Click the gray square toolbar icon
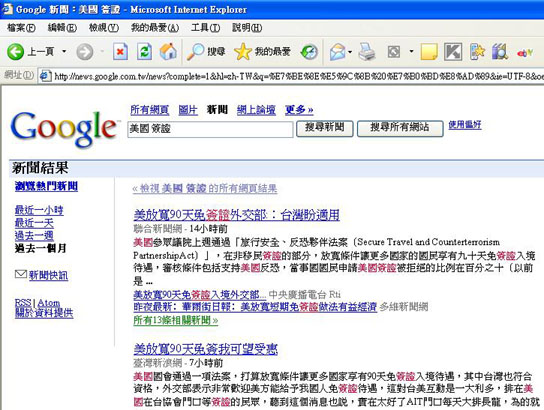This screenshot has width=544, height=410. point(393,52)
